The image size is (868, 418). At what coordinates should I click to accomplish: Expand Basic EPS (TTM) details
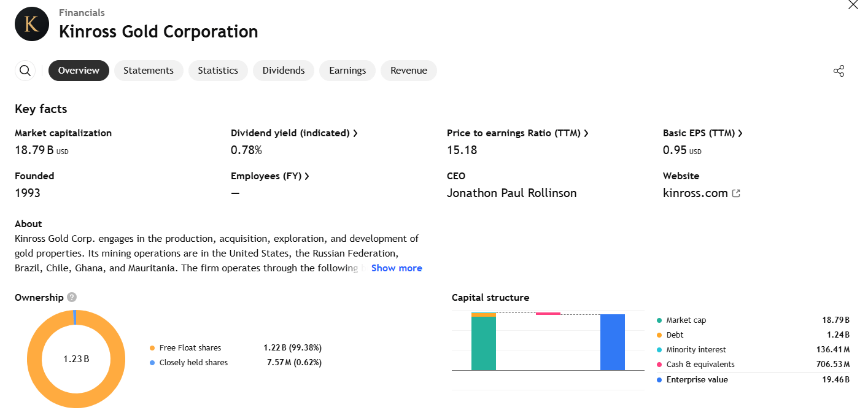point(703,133)
